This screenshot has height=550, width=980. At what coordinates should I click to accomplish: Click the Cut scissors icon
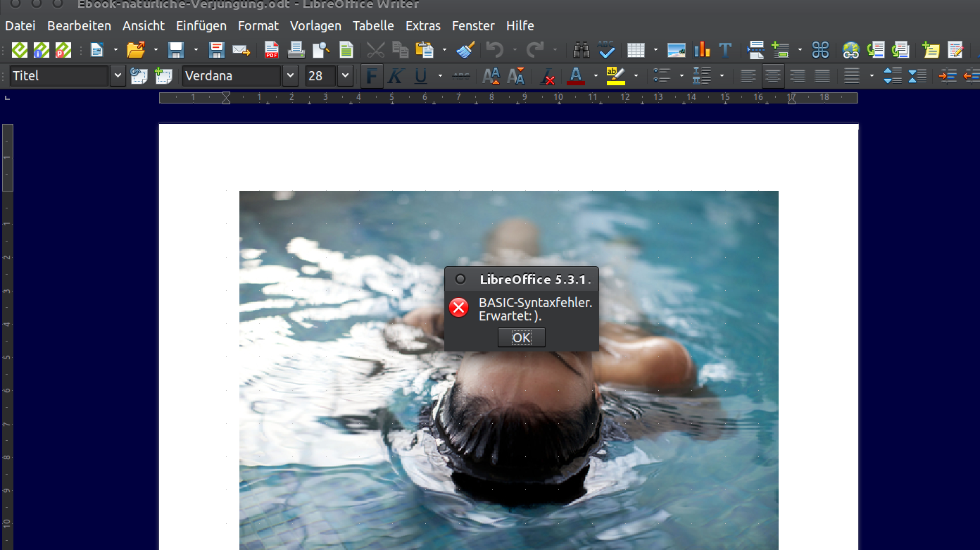(376, 50)
